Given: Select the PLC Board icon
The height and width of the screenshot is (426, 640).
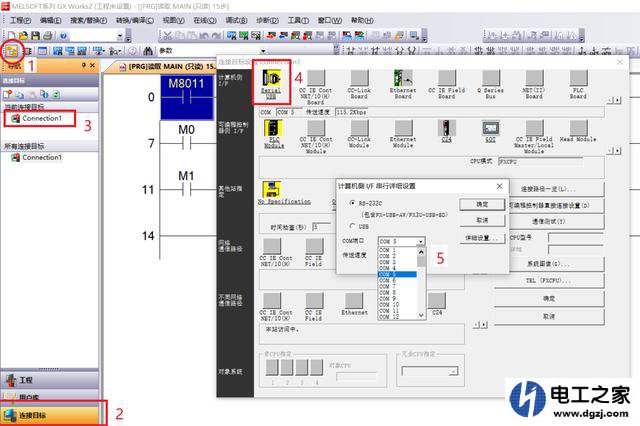Looking at the screenshot, I should (578, 84).
